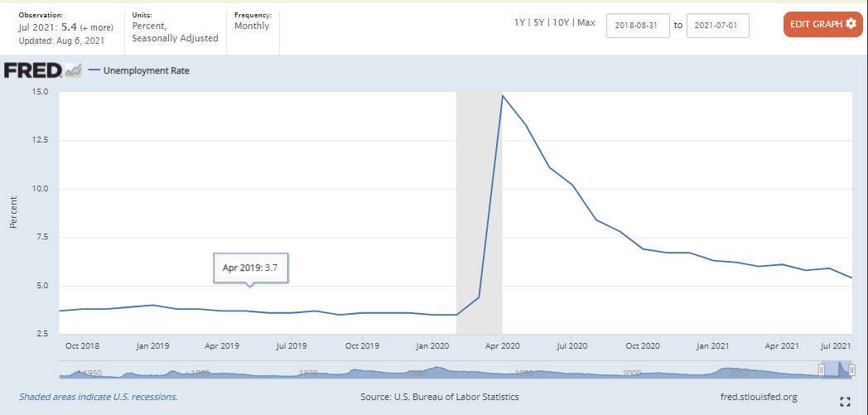Click the right handle of the range slider

[851, 370]
